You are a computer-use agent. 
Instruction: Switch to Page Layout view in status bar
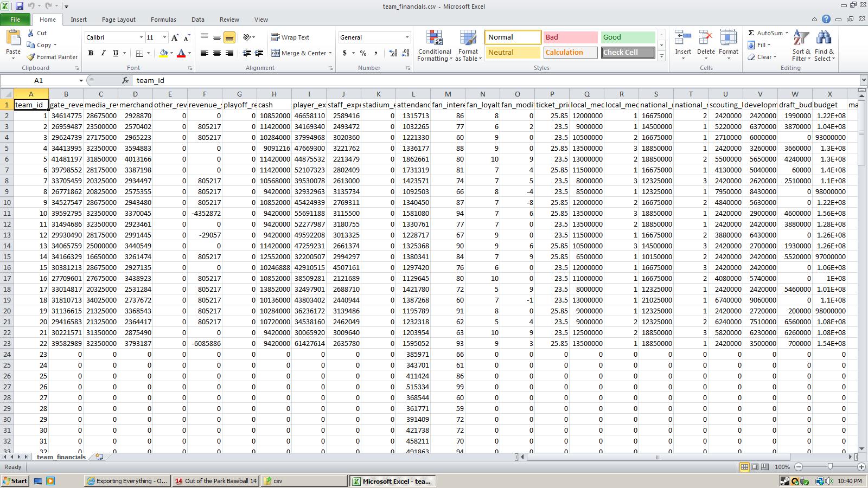coord(755,467)
